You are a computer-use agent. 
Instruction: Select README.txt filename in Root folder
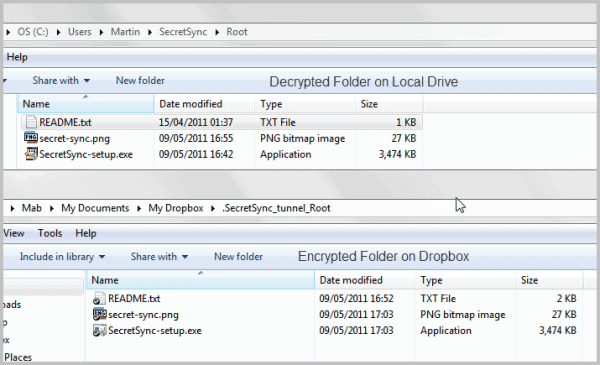click(x=65, y=122)
